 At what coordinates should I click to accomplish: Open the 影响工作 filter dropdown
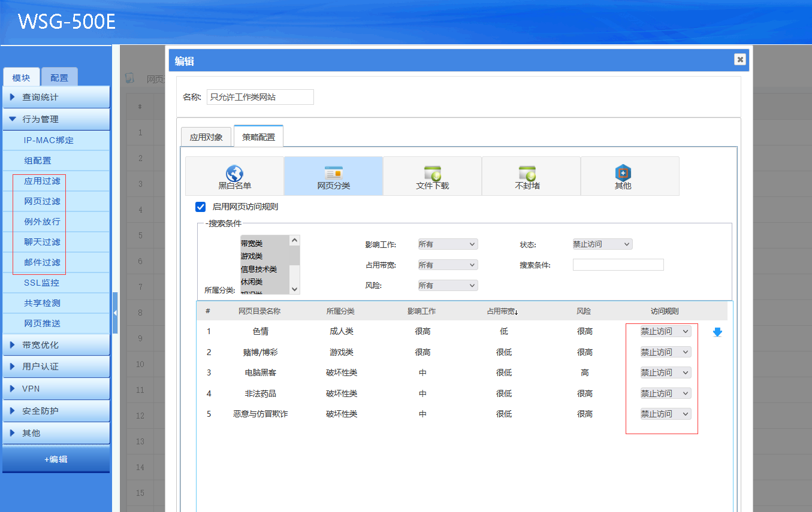pos(448,244)
